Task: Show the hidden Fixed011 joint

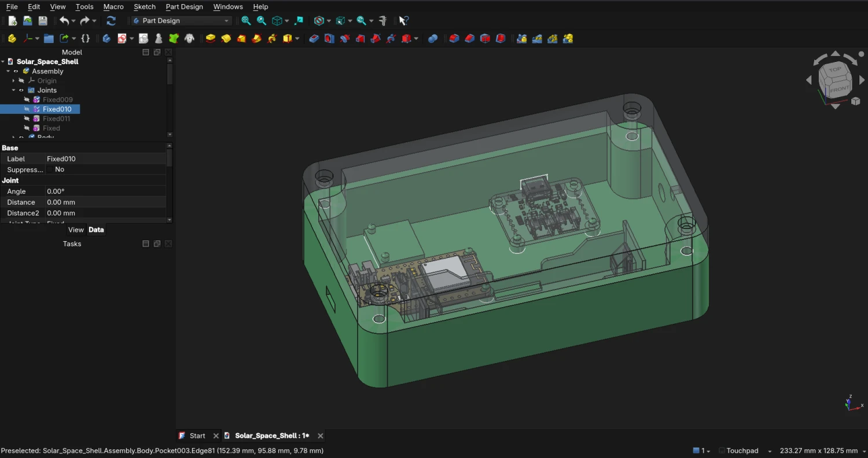Action: pyautogui.click(x=27, y=119)
